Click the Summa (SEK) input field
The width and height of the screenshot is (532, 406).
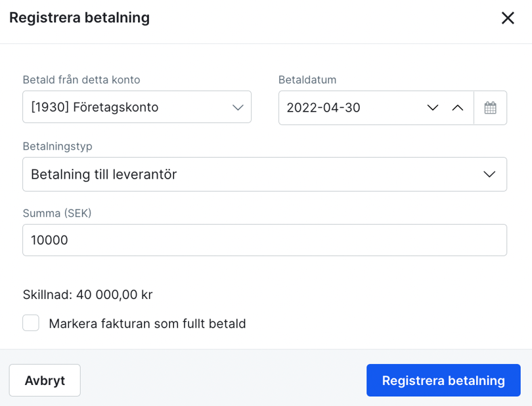pyautogui.click(x=265, y=240)
